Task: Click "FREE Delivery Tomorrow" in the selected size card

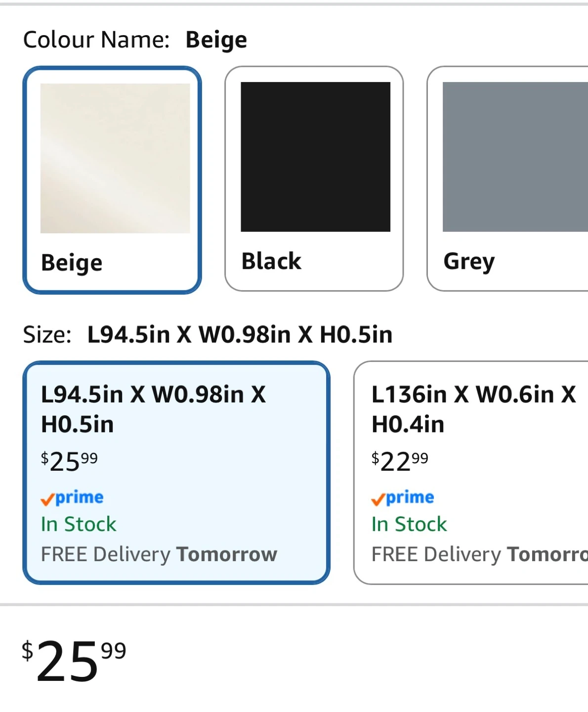Action: [x=159, y=554]
